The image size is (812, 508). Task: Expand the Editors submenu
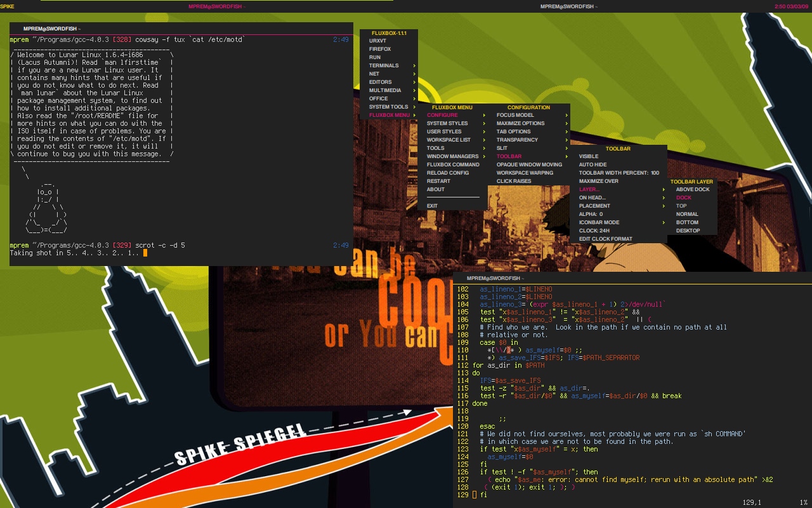(x=389, y=82)
